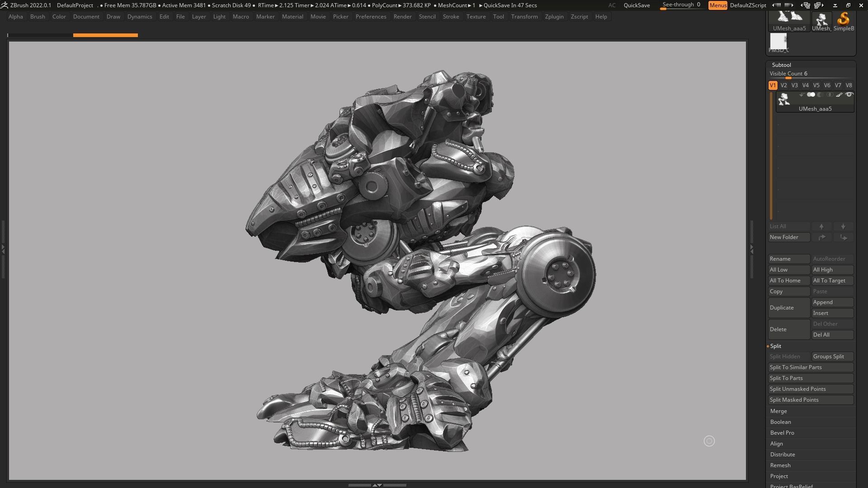Open the Stroke menu
Viewport: 868px width, 488px height.
tap(451, 17)
